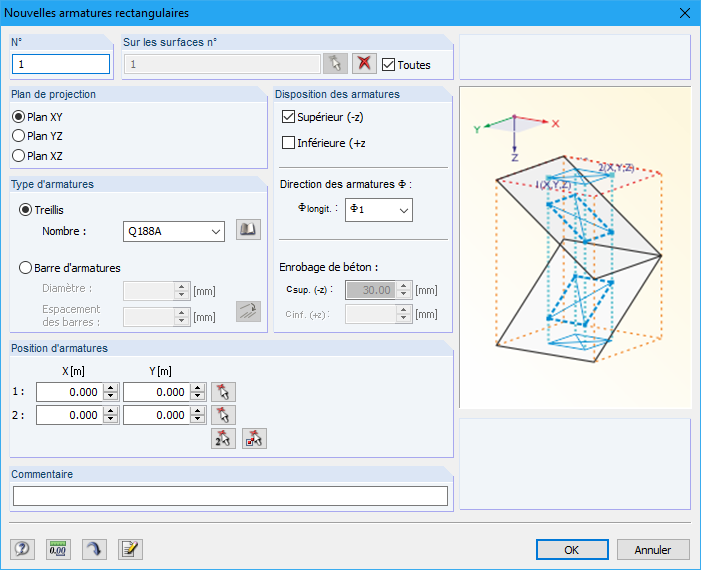Click the X field of point 2
Screen dimensions: 701x570
click(70, 415)
